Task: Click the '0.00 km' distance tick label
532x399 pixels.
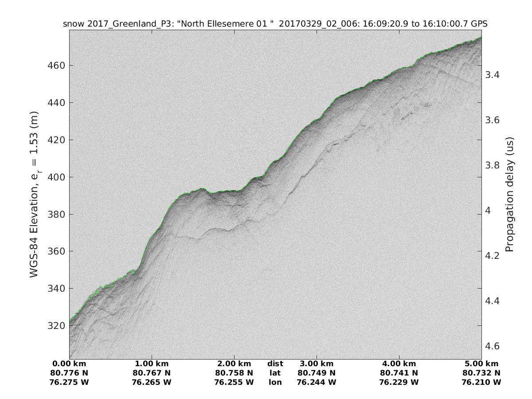Action: coord(70,364)
